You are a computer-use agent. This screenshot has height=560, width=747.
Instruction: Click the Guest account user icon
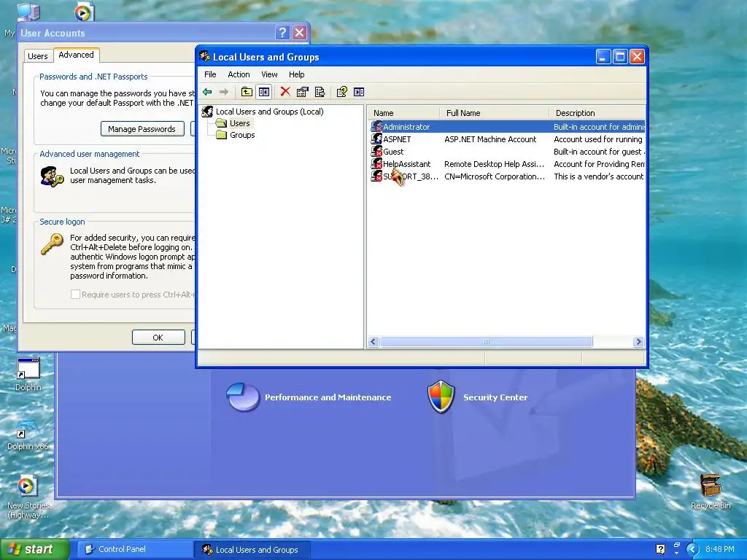point(376,152)
